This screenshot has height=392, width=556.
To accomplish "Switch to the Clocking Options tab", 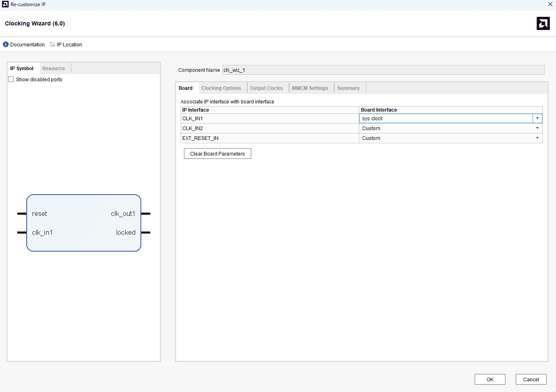I will pyautogui.click(x=221, y=88).
